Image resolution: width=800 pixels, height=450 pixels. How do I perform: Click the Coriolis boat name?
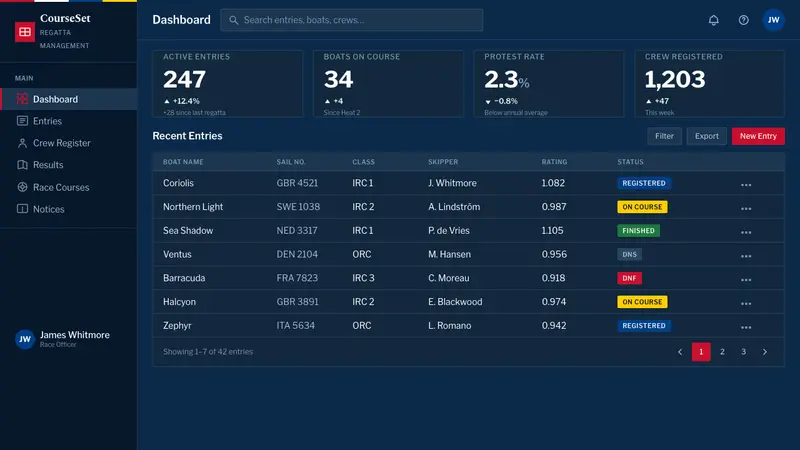pos(178,183)
